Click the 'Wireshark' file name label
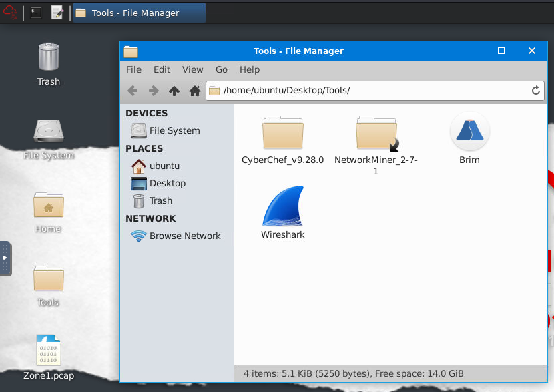Image resolution: width=554 pixels, height=392 pixels. (282, 234)
